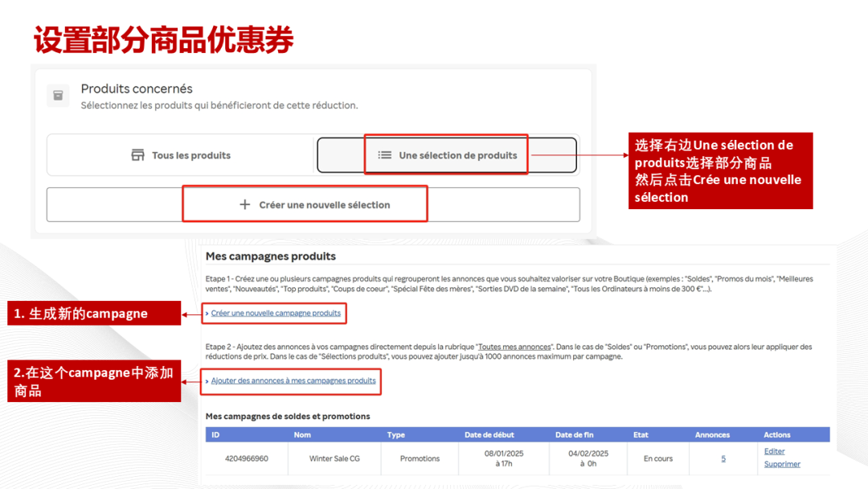The height and width of the screenshot is (489, 868).
Task: Click the plus icon on "Créer une nouvelle sélection"
Action: coord(245,204)
